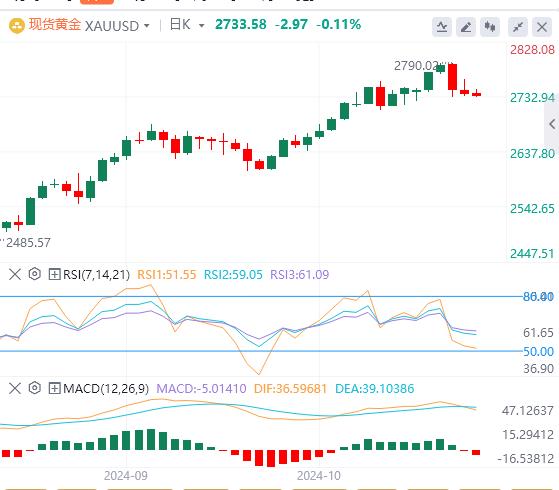Click the 2542.65 price axis label

pos(532,209)
